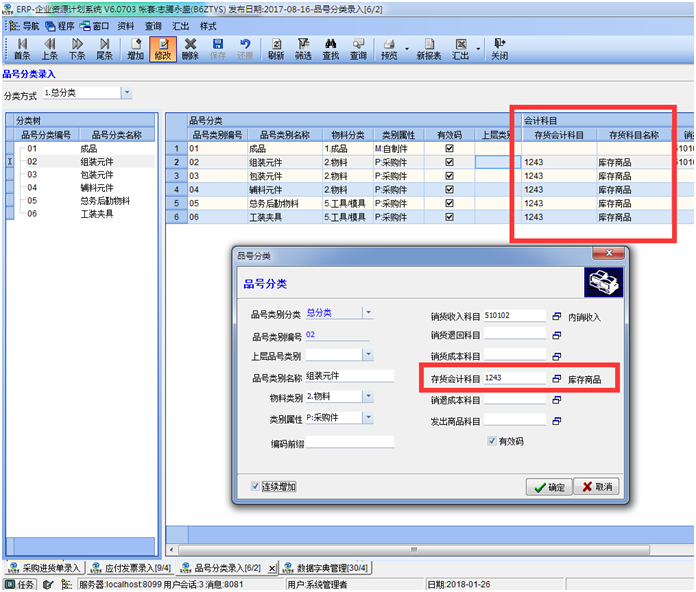This screenshot has height=592, width=696.
Task: Go to 首条 (first record) icon
Action: click(x=22, y=48)
